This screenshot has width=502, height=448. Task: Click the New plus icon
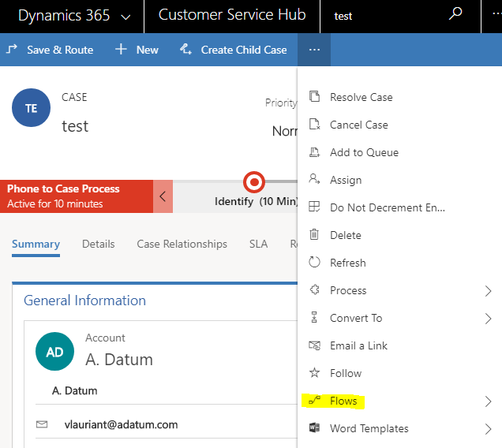click(x=121, y=49)
